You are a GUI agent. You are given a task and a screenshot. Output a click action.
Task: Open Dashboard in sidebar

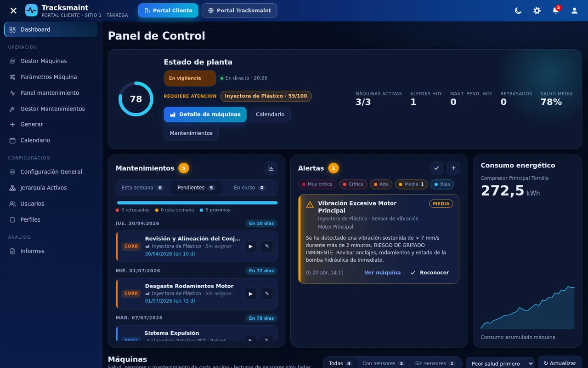pos(51,29)
